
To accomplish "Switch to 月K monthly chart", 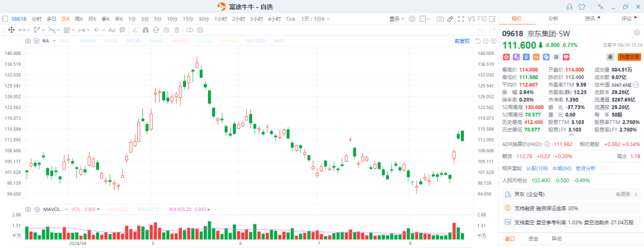I will tap(92, 19).
